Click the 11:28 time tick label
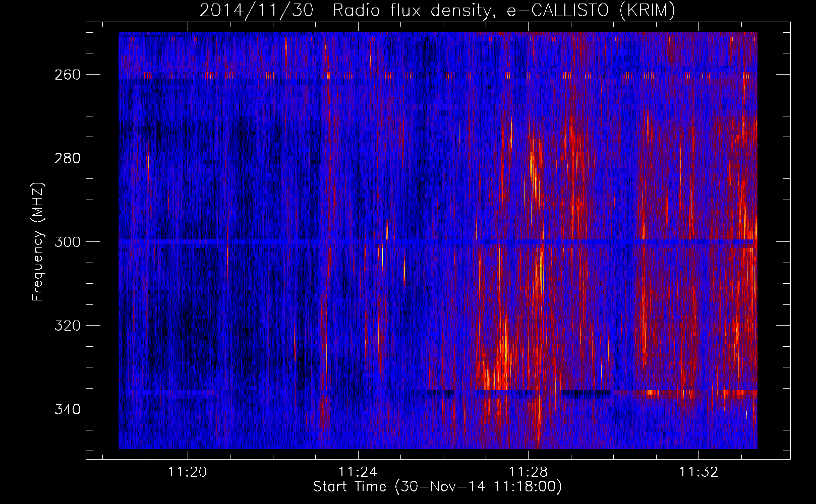Image resolution: width=816 pixels, height=504 pixels. tap(529, 472)
